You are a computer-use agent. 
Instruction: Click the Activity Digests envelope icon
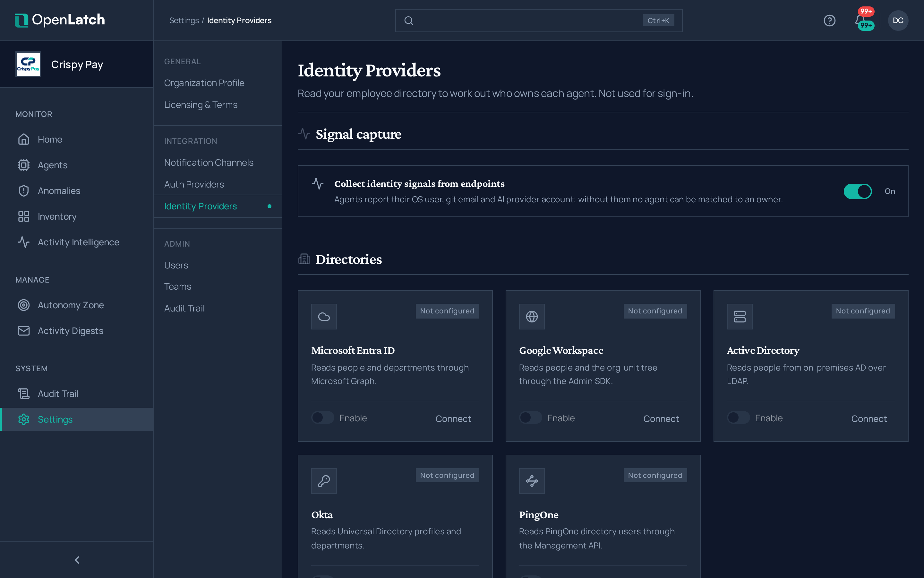point(24,330)
